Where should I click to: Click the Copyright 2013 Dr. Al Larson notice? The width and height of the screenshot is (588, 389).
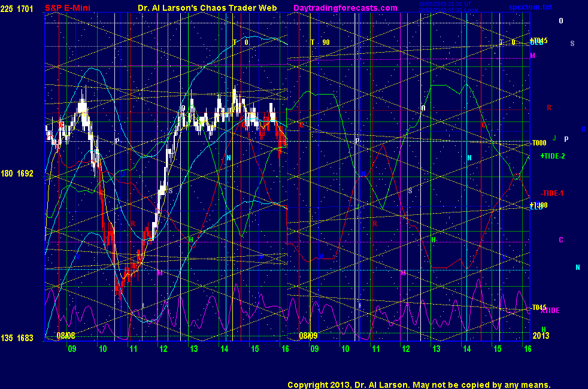click(x=419, y=385)
